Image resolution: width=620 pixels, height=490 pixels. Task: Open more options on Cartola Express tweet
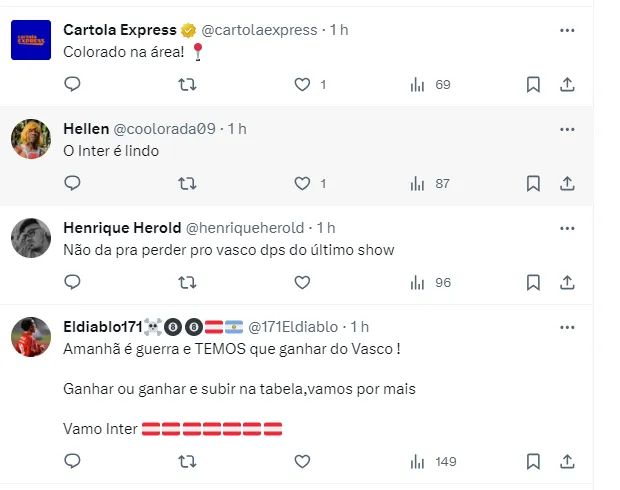pos(567,30)
